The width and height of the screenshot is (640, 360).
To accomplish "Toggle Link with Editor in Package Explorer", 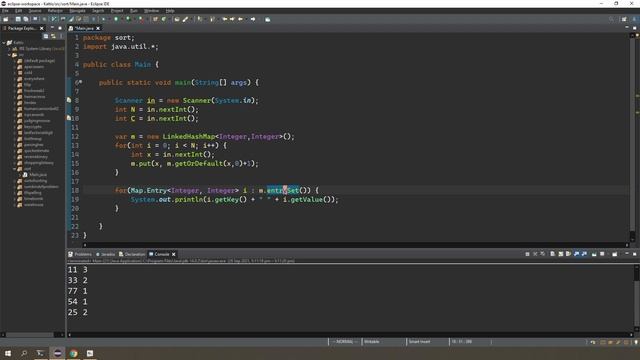I will [53, 36].
